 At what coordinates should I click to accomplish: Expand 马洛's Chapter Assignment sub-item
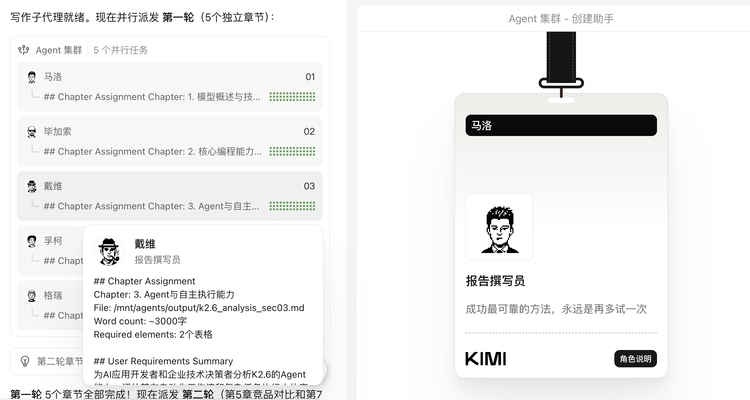coord(152,97)
